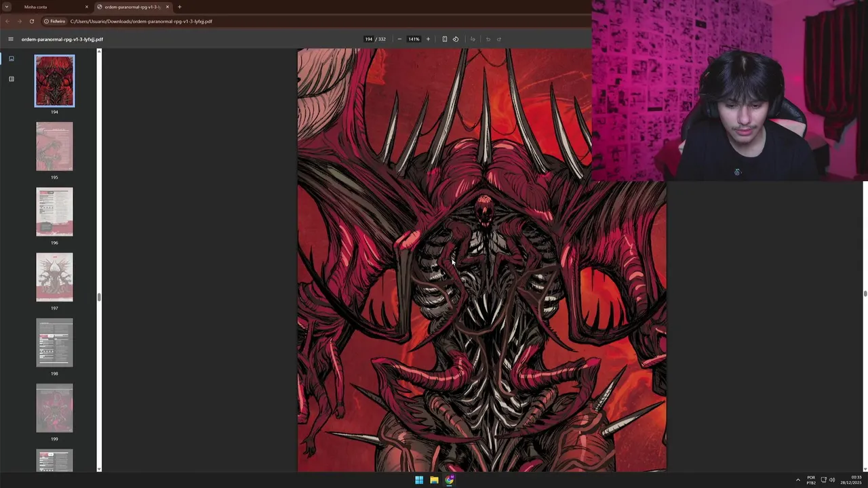The height and width of the screenshot is (488, 868).
Task: Click the browser icon in taskbar
Action: point(450,480)
